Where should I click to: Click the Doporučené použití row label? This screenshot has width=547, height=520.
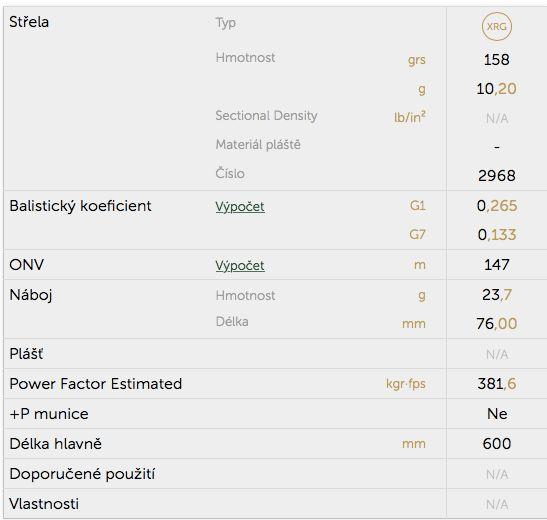(82, 474)
